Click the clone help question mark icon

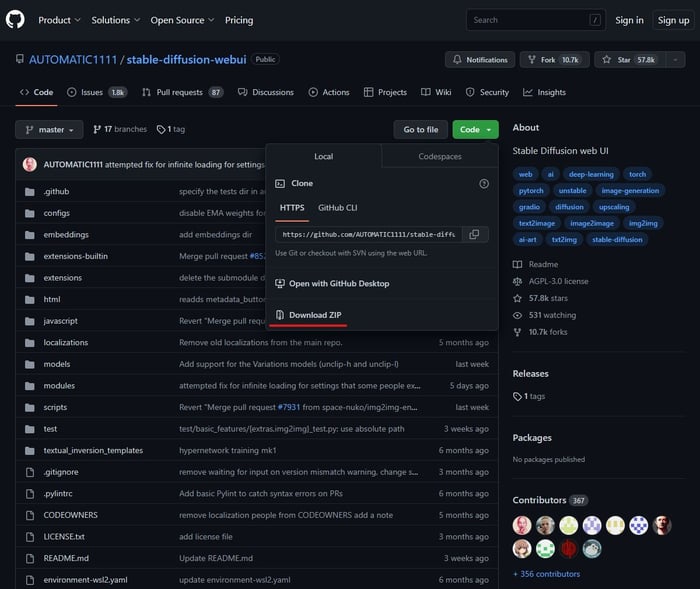point(484,184)
